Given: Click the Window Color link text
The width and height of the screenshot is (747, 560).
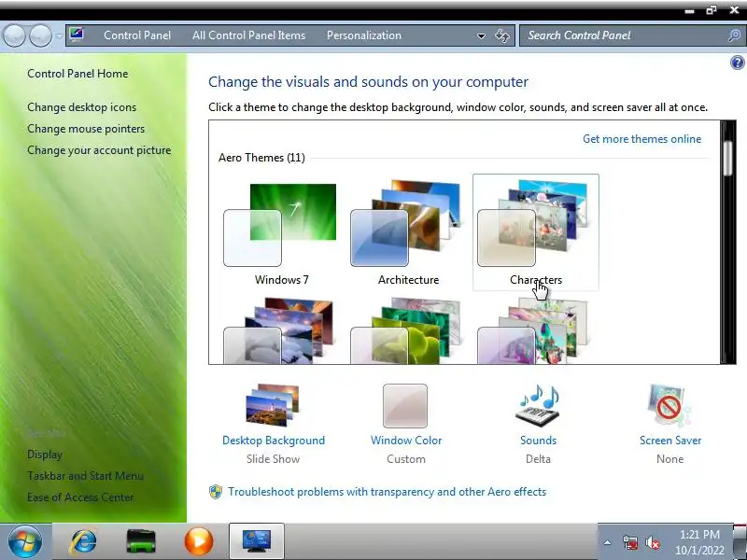Looking at the screenshot, I should click(x=406, y=441).
